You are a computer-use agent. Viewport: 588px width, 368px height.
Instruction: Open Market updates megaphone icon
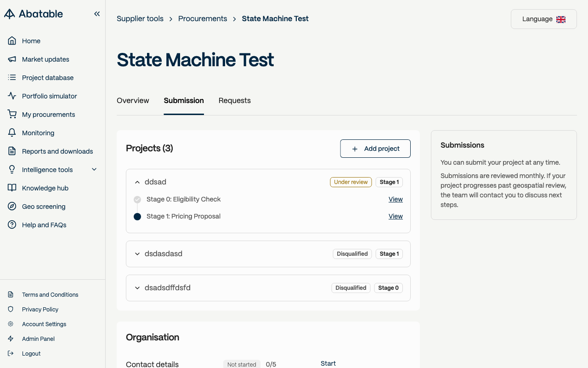click(12, 59)
